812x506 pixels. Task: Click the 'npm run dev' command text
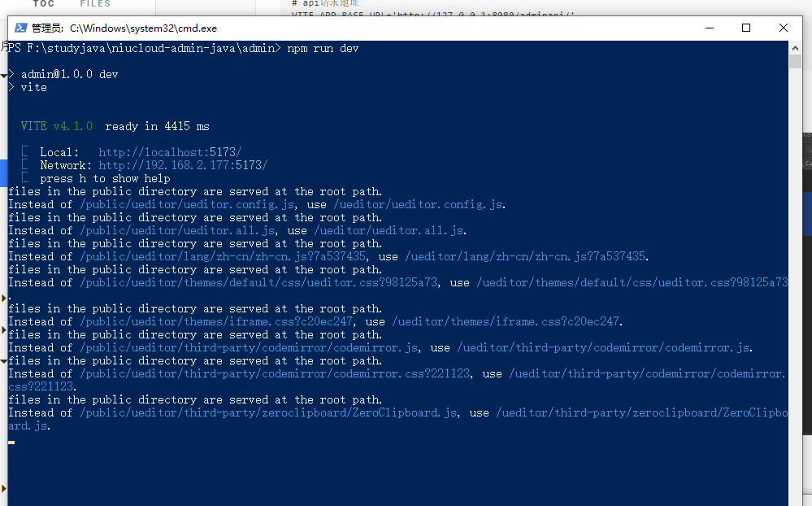click(323, 48)
